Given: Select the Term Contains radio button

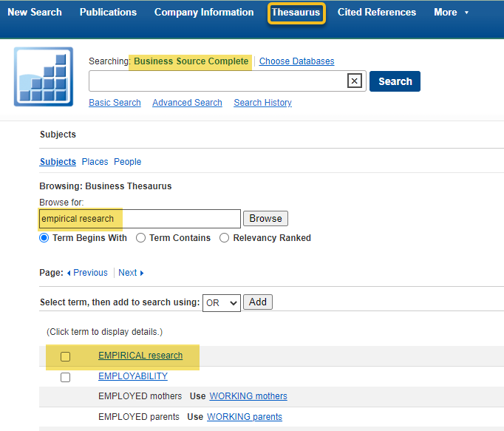Looking at the screenshot, I should pos(141,238).
